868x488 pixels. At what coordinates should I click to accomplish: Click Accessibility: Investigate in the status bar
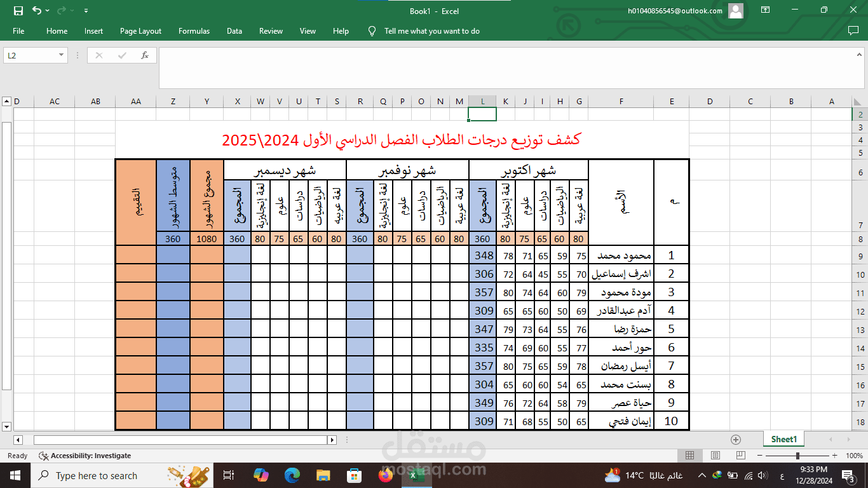click(x=85, y=456)
